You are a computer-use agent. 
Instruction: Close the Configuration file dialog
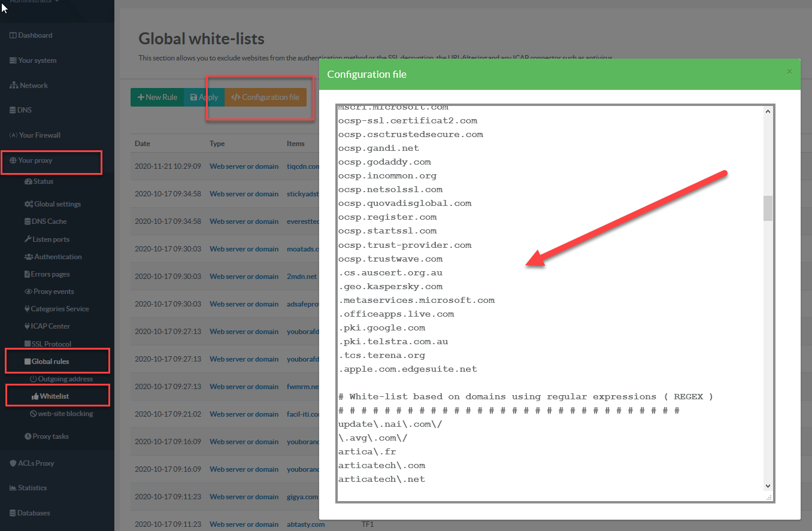[x=789, y=72]
